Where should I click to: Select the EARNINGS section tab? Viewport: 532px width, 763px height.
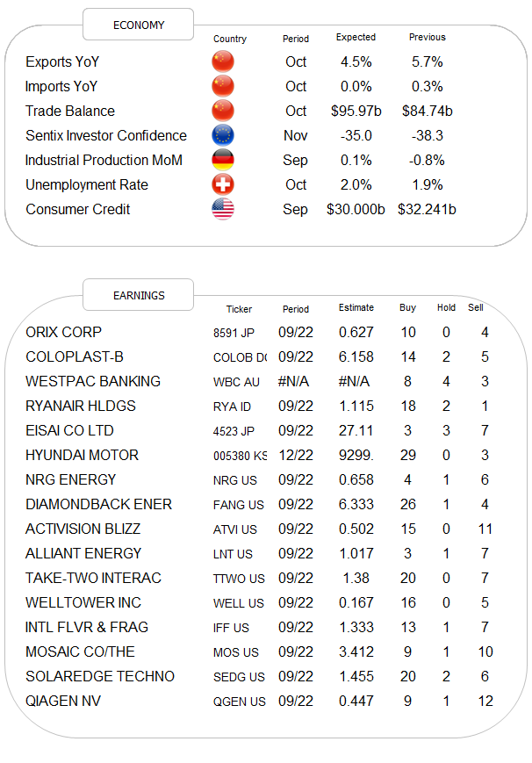(138, 295)
